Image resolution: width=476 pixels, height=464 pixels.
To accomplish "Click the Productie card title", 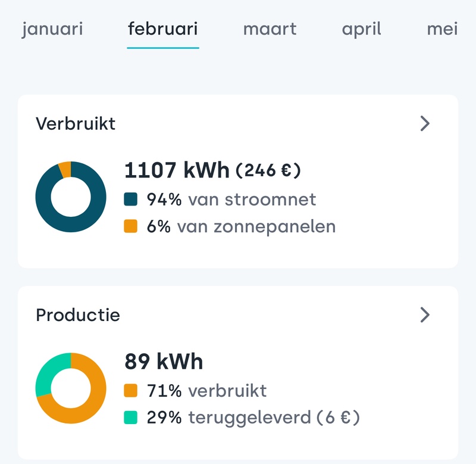I will [78, 315].
